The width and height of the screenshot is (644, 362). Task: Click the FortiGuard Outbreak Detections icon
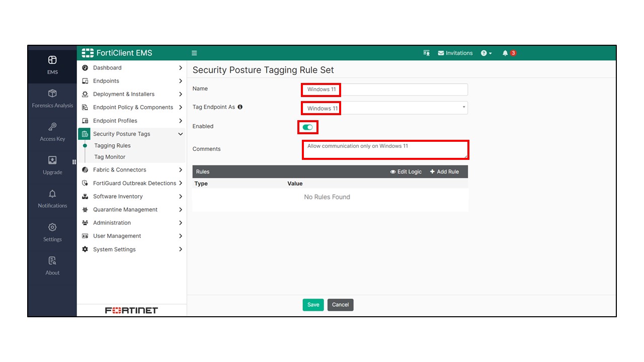[x=85, y=183]
